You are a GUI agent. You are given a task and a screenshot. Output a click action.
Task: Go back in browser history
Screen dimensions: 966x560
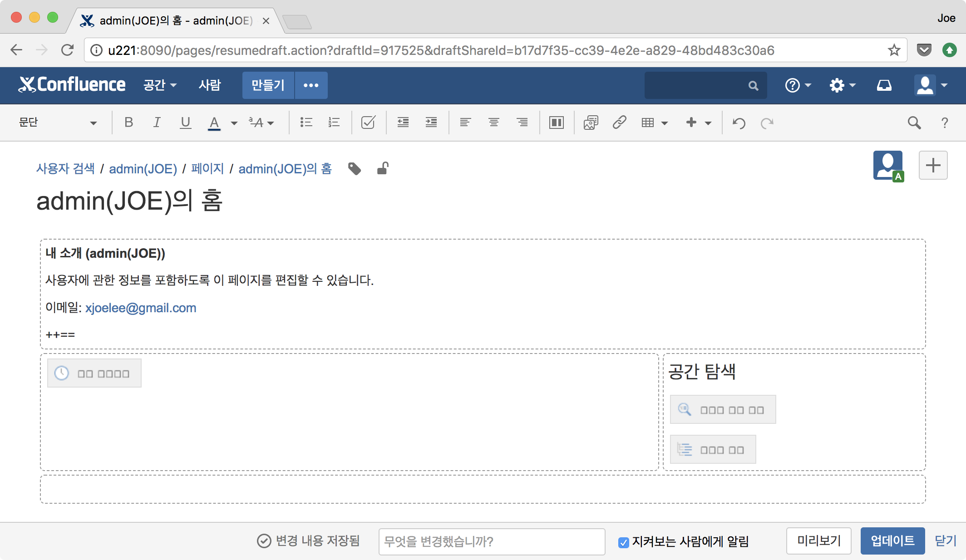click(x=16, y=50)
